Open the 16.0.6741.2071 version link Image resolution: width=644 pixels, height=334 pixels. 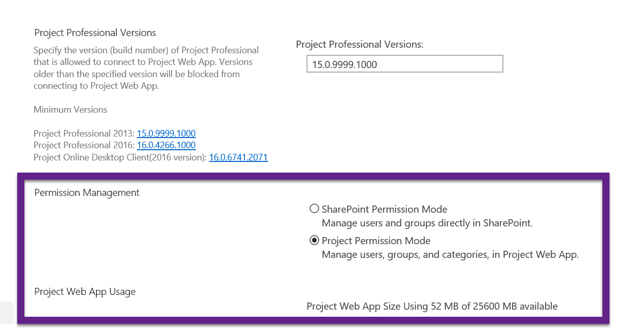click(238, 157)
